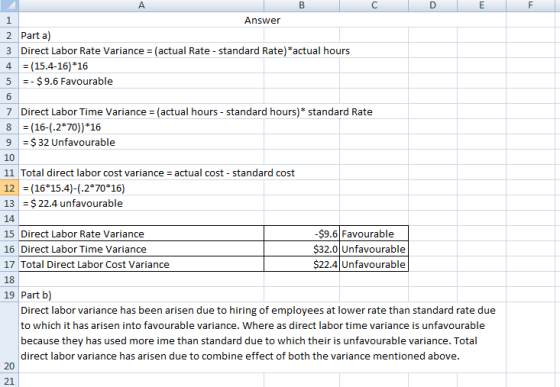The width and height of the screenshot is (560, 387).
Task: Select row 1 header
Action: click(9, 20)
